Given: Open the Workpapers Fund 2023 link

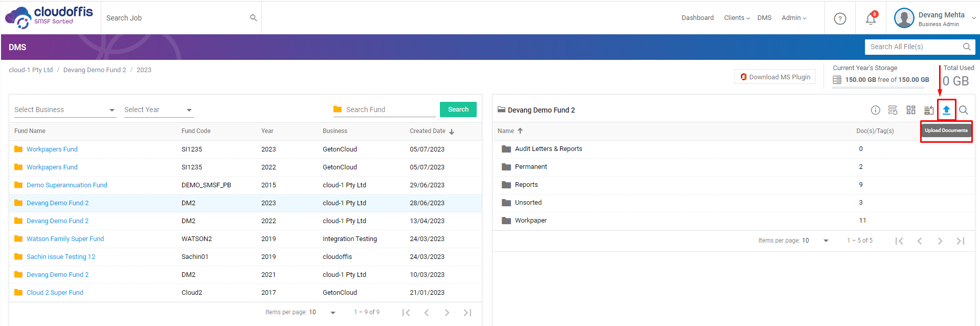Looking at the screenshot, I should [x=52, y=149].
